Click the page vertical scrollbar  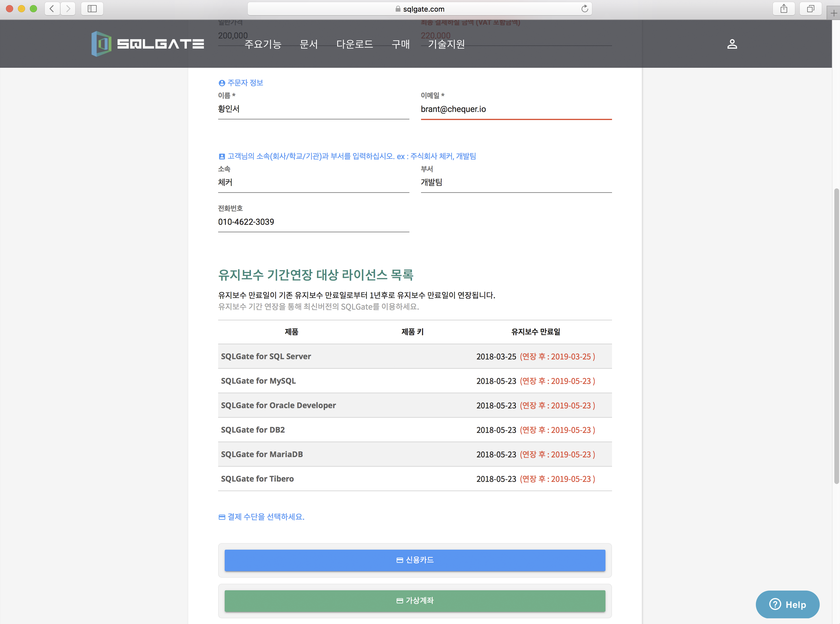(836, 336)
